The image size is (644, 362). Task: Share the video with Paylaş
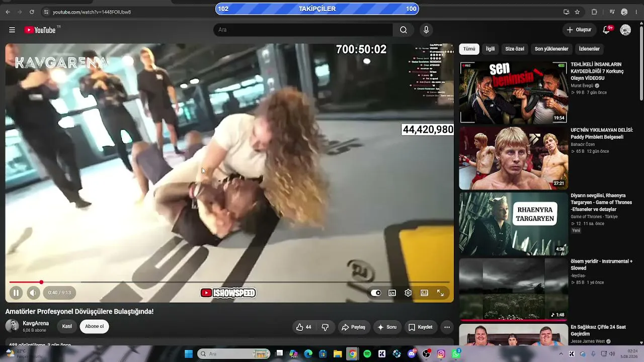click(353, 327)
